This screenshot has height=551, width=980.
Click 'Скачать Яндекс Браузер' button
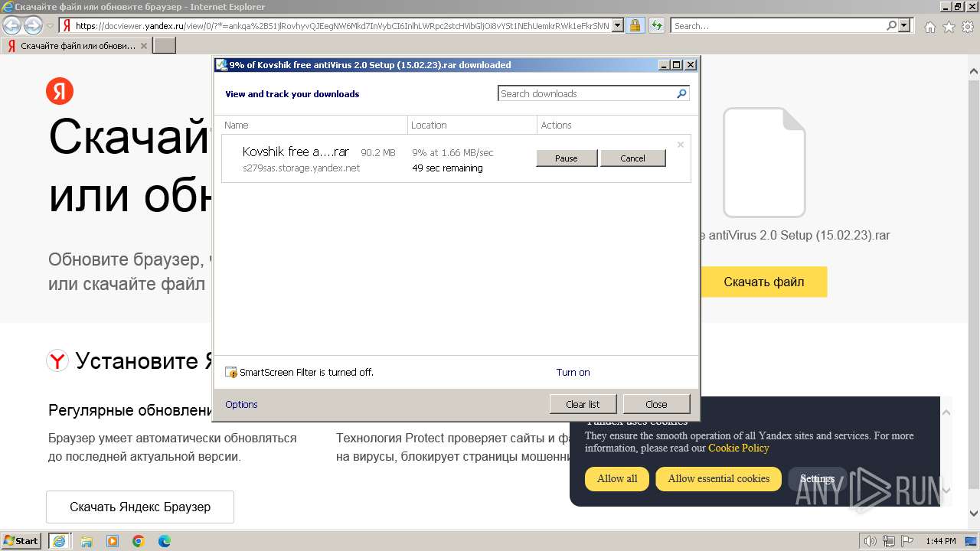coord(140,507)
